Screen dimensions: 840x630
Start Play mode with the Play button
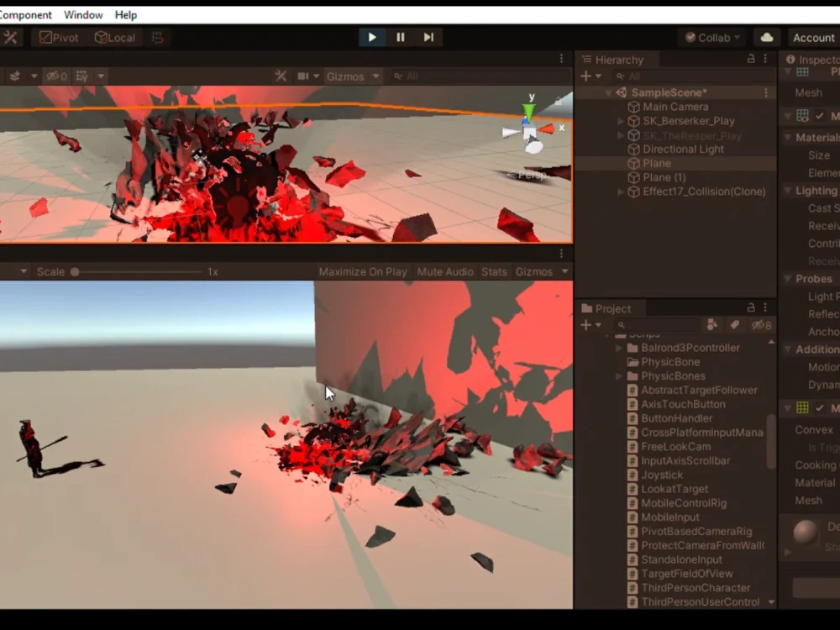click(x=372, y=38)
